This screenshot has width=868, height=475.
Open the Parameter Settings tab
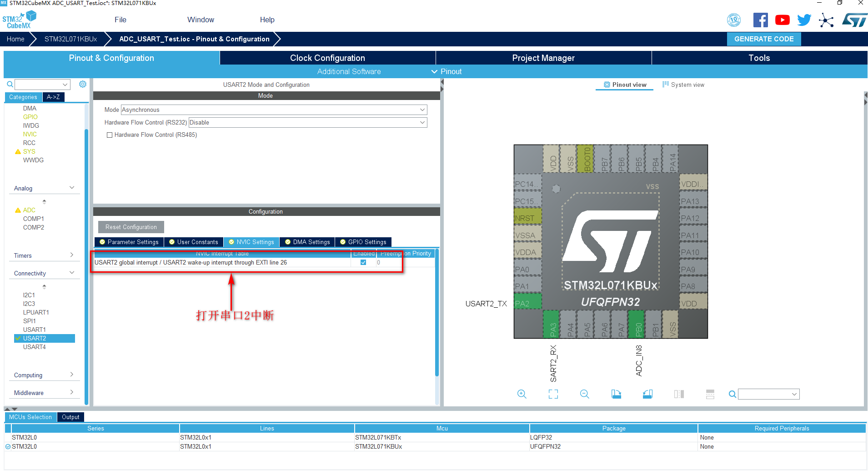[129, 242]
